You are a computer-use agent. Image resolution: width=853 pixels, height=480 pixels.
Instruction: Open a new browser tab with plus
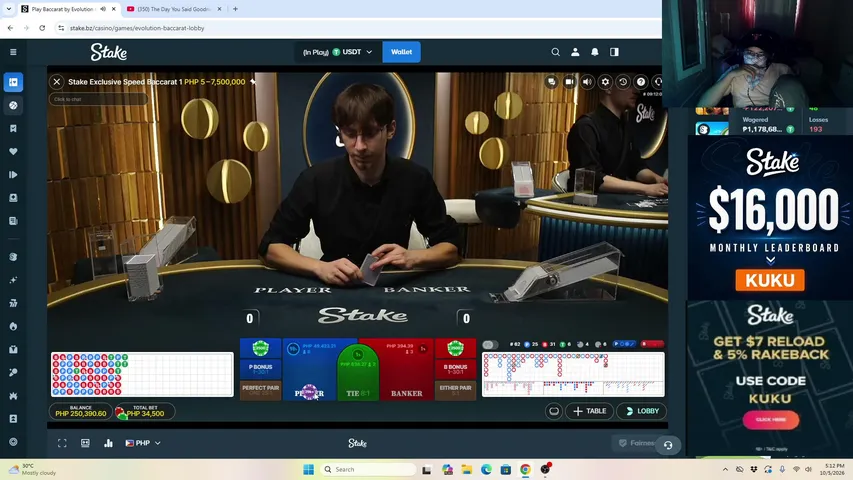pyautogui.click(x=236, y=9)
